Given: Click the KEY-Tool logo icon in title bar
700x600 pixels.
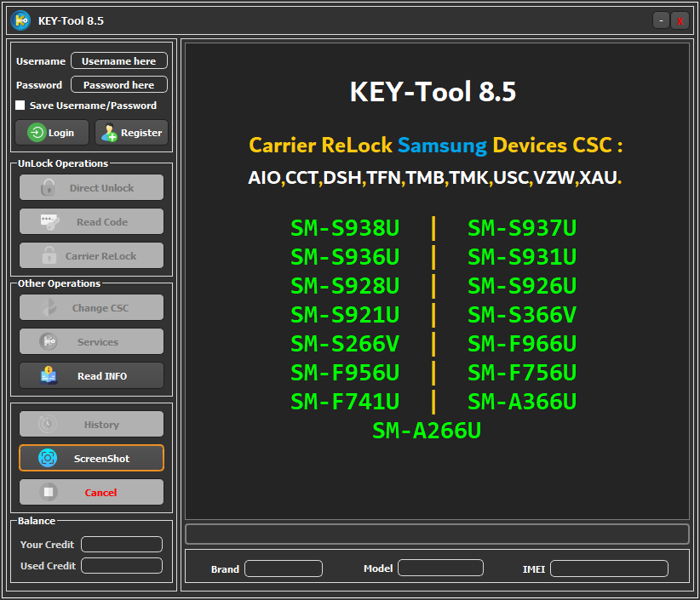Looking at the screenshot, I should tap(20, 20).
